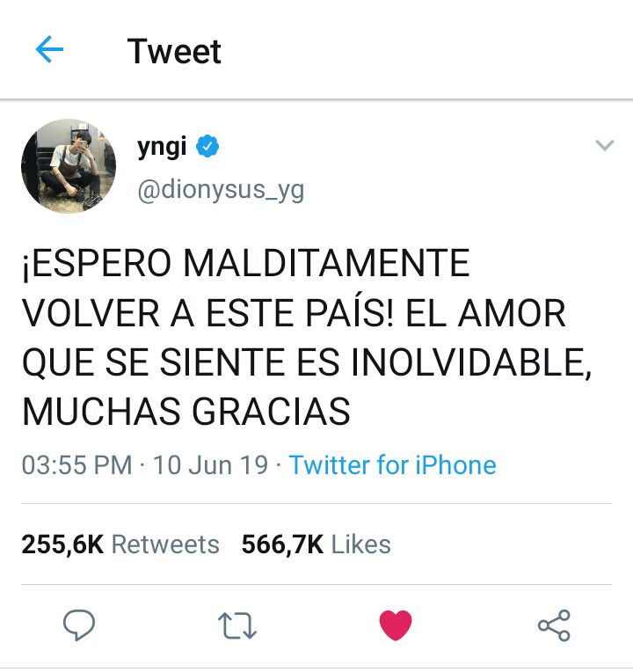Click the blue verified badge
Viewport: 633px width, 672px height.
click(x=207, y=146)
